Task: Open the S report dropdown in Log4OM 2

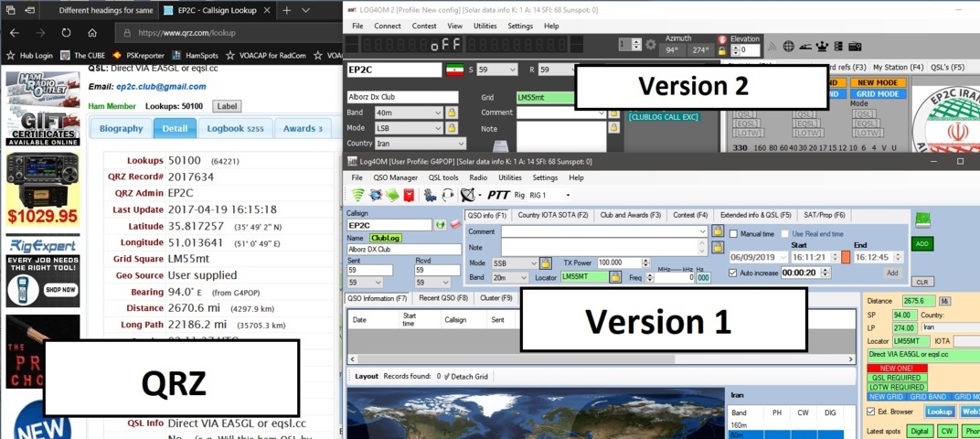Action: click(x=513, y=70)
